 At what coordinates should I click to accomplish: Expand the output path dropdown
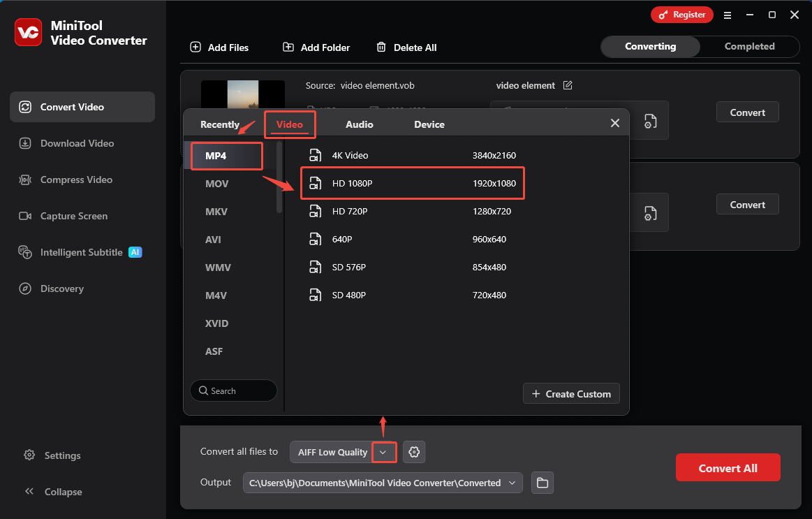pos(512,482)
